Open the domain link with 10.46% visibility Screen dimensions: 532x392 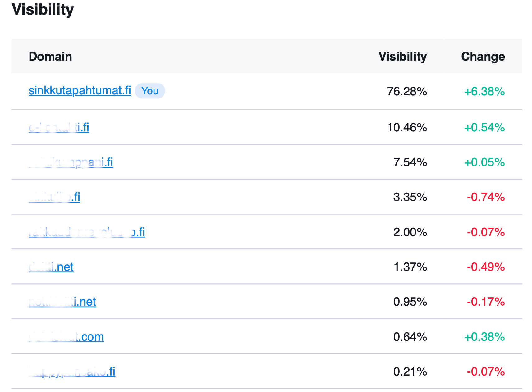pyautogui.click(x=59, y=127)
